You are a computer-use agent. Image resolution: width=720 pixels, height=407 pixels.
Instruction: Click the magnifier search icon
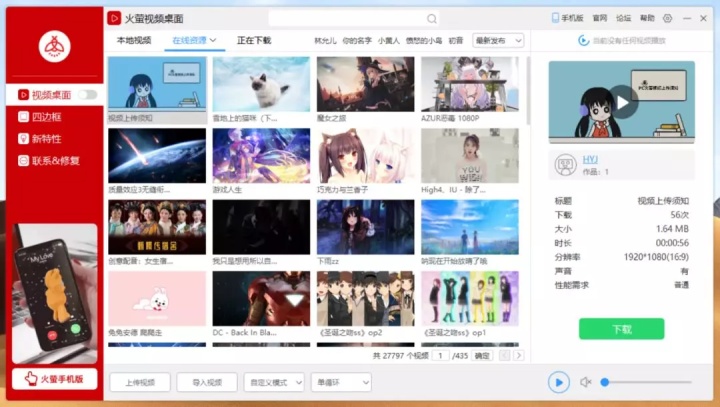coord(432,18)
